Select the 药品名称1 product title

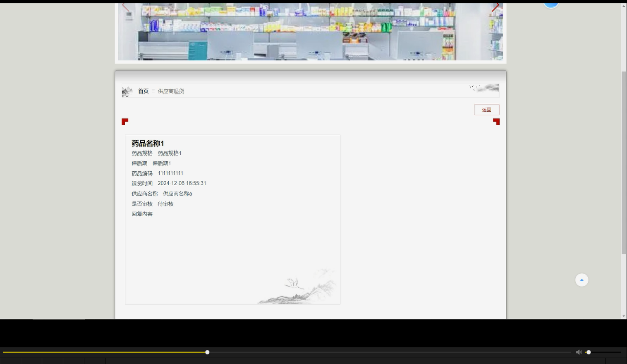(x=147, y=143)
